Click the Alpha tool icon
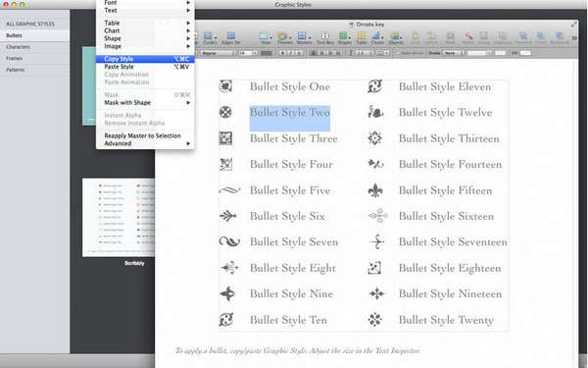 [468, 36]
